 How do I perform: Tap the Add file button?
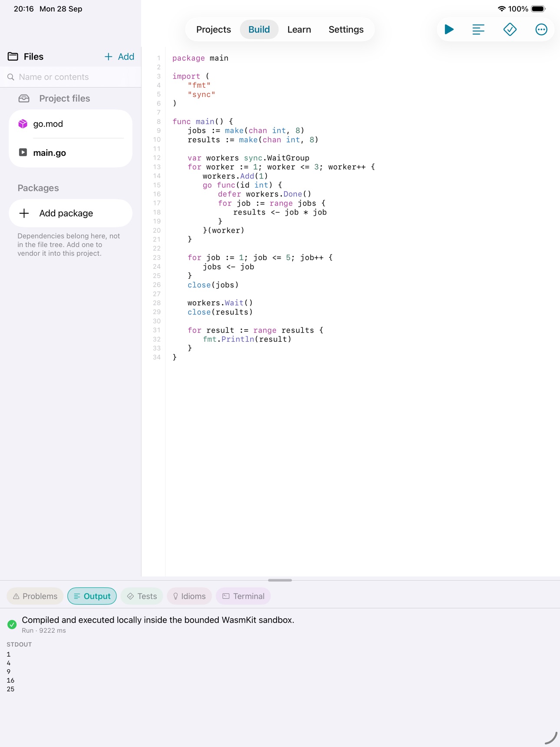tap(119, 56)
